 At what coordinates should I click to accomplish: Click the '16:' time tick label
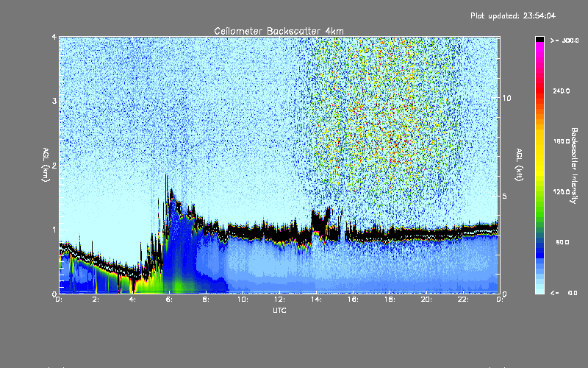[x=353, y=300]
